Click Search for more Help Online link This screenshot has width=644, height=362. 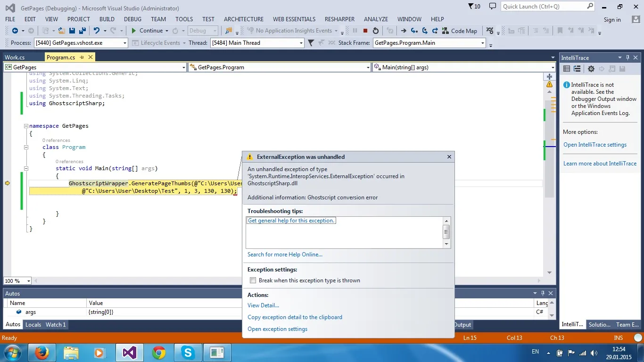285,255
